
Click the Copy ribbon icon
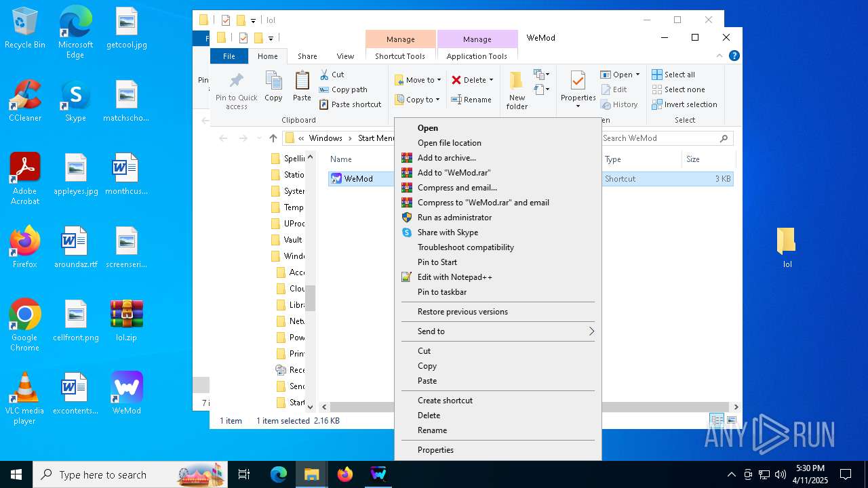pyautogui.click(x=273, y=86)
